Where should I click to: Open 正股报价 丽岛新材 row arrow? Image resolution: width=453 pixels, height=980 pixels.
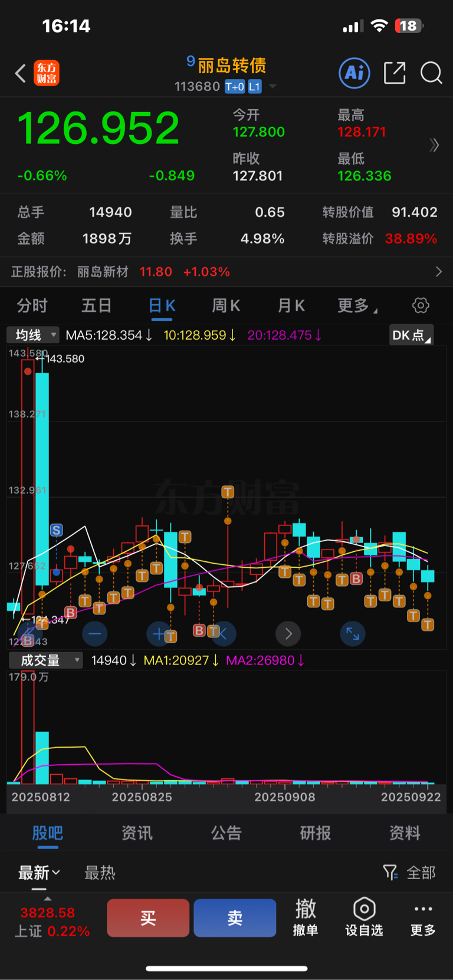point(438,271)
